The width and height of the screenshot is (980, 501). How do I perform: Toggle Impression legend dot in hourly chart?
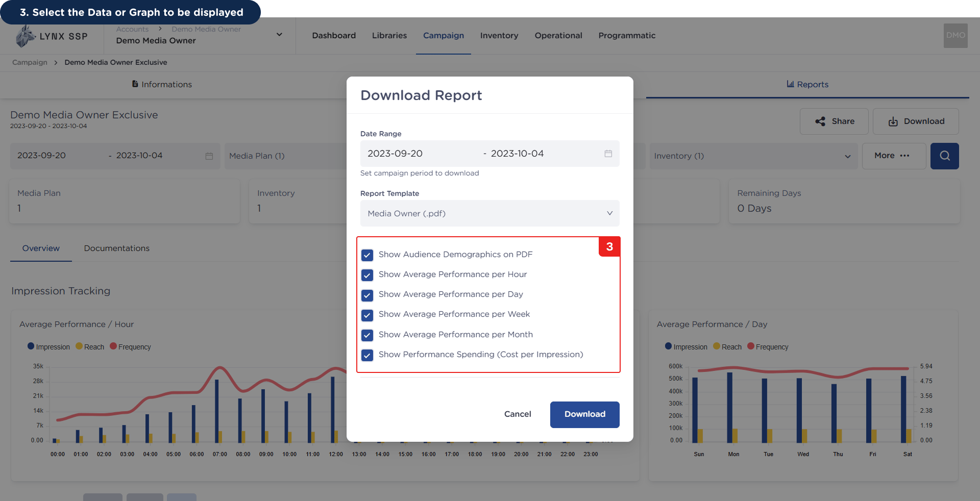(x=31, y=346)
